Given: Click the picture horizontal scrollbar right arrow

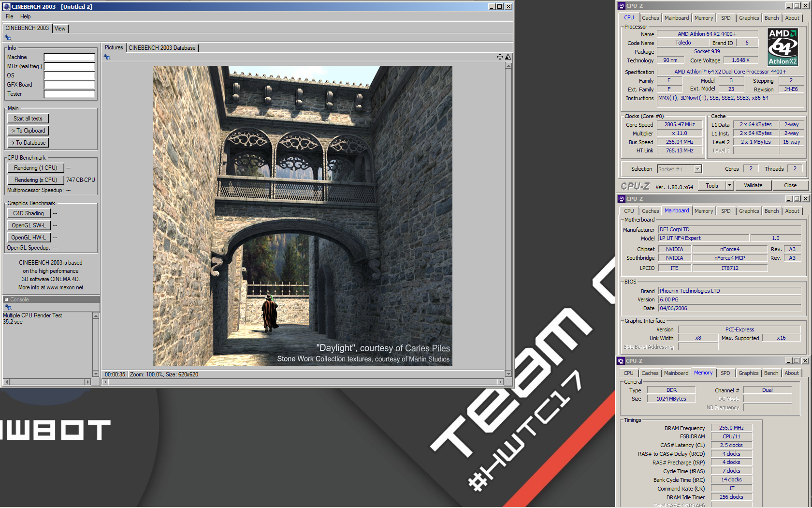Looking at the screenshot, I should click(x=501, y=382).
